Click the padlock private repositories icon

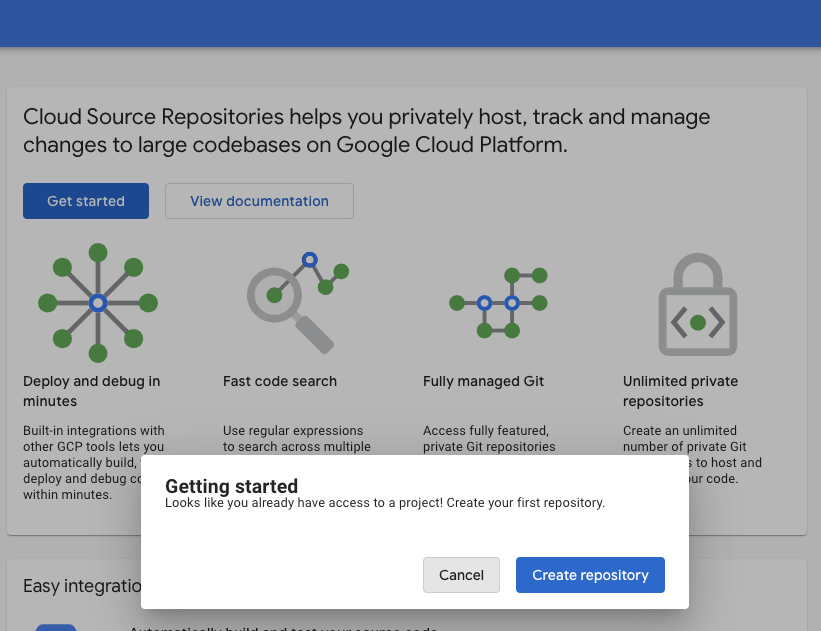(x=698, y=305)
